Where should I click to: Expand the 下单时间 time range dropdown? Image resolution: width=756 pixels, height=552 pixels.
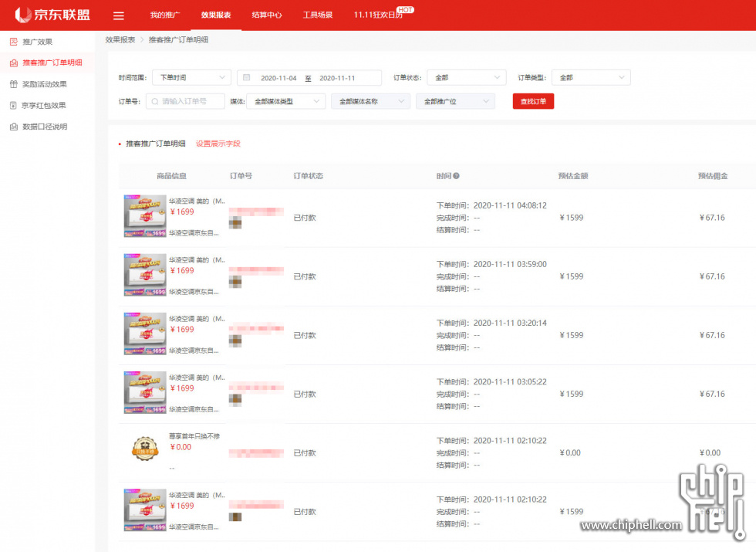click(191, 78)
